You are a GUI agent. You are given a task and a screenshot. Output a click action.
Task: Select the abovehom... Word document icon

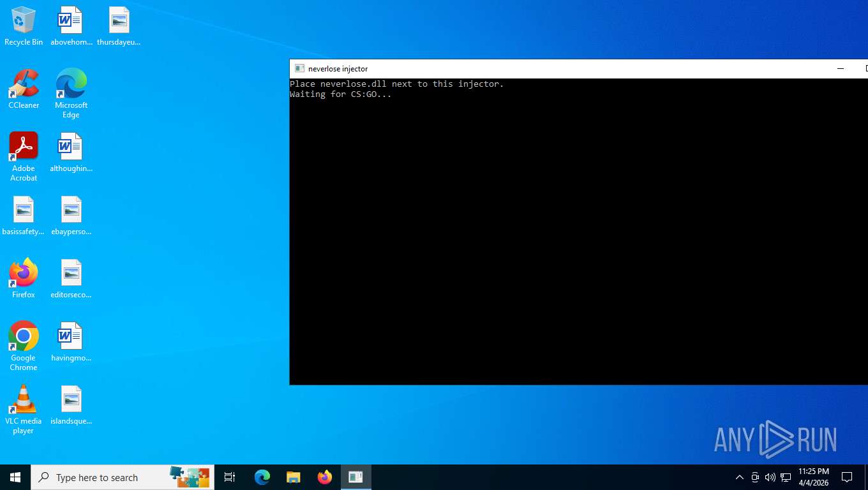pyautogui.click(x=71, y=26)
